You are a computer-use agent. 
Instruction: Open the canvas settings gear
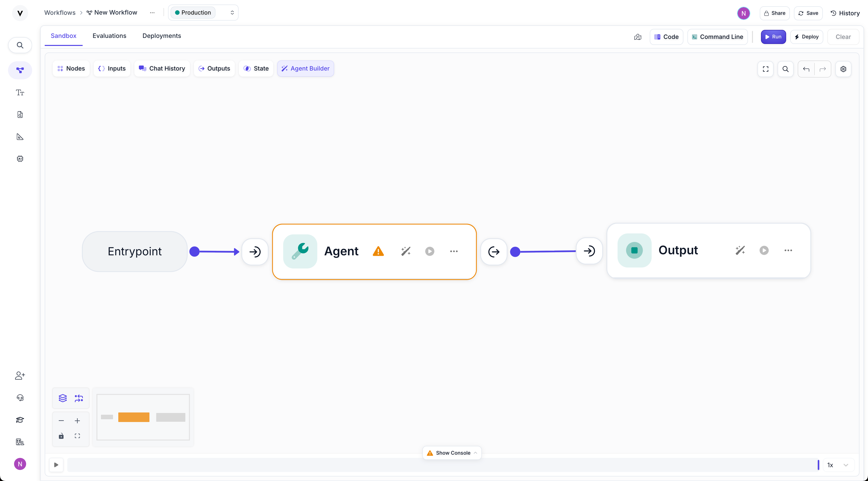pyautogui.click(x=843, y=69)
